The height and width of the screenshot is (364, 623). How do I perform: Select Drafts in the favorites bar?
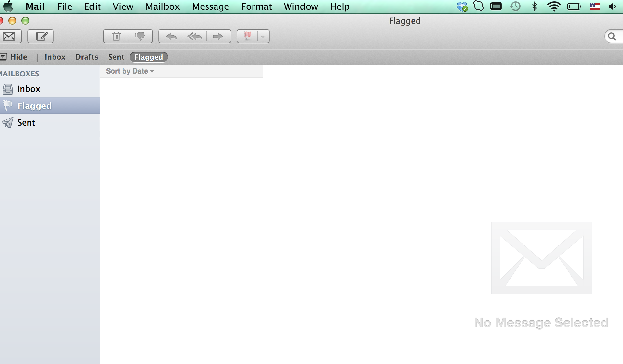click(x=87, y=57)
